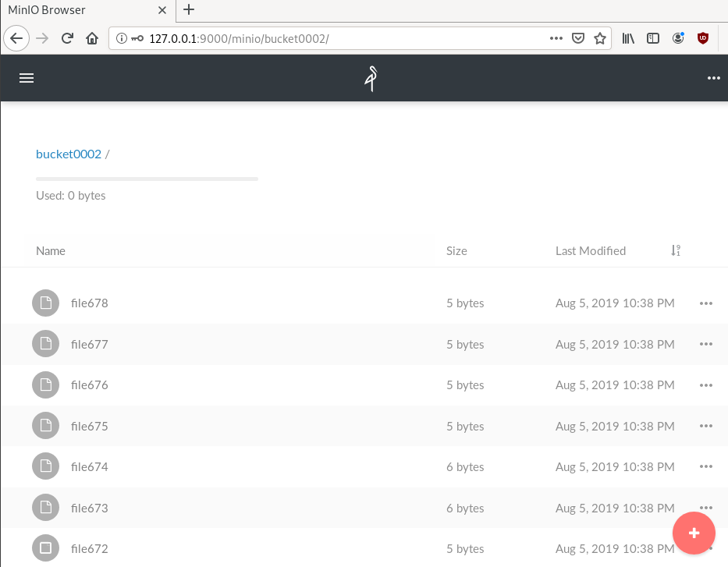728x567 pixels.
Task: Open the upload plus button
Action: (693, 533)
